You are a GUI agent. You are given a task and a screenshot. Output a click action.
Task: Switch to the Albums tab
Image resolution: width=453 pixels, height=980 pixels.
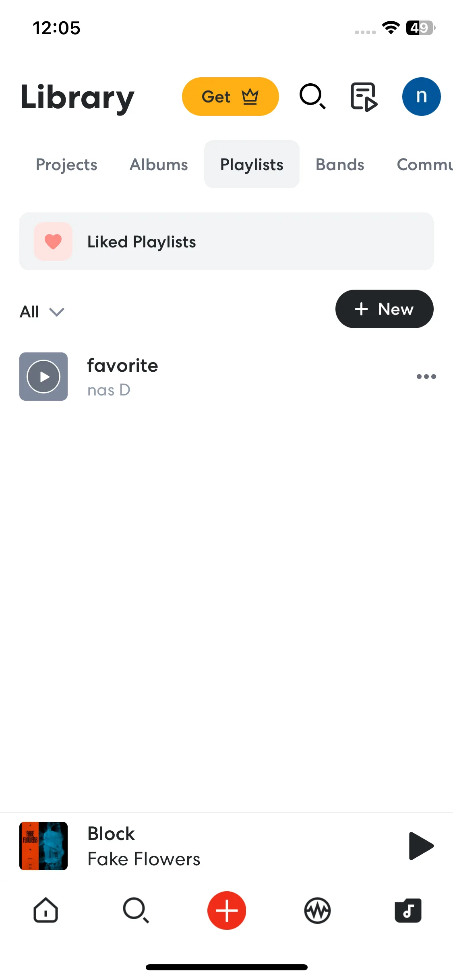pos(159,165)
